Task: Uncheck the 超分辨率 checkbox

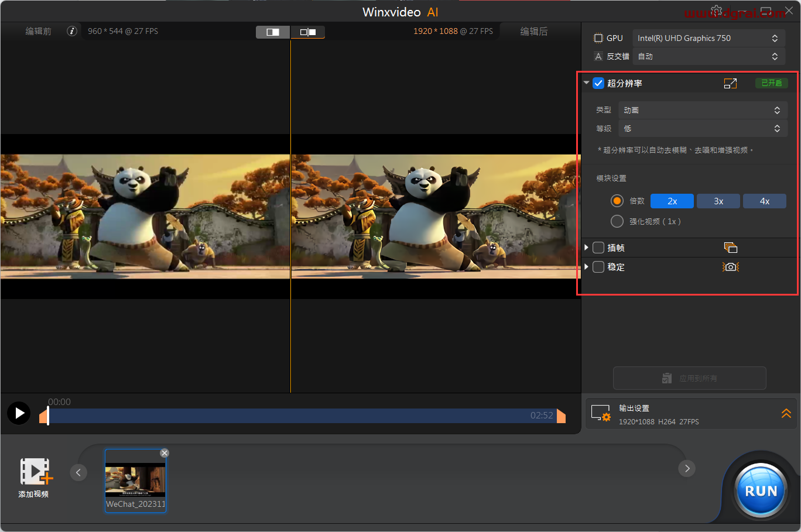Action: 598,83
